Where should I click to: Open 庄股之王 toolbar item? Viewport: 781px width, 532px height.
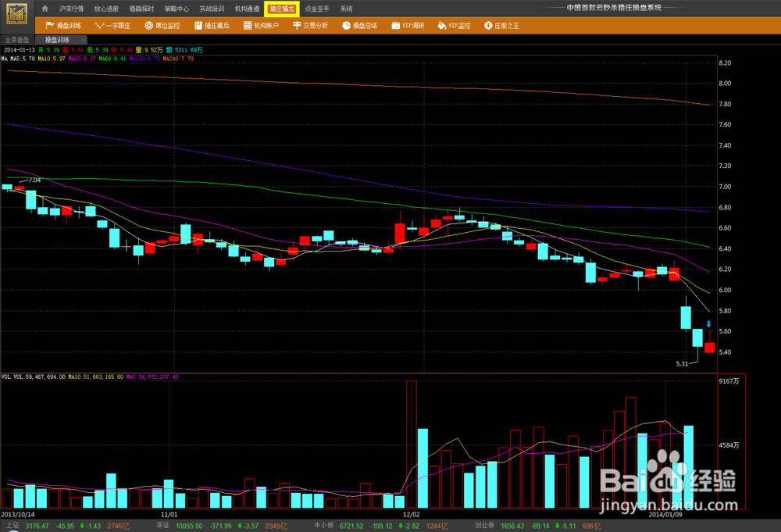(501, 26)
